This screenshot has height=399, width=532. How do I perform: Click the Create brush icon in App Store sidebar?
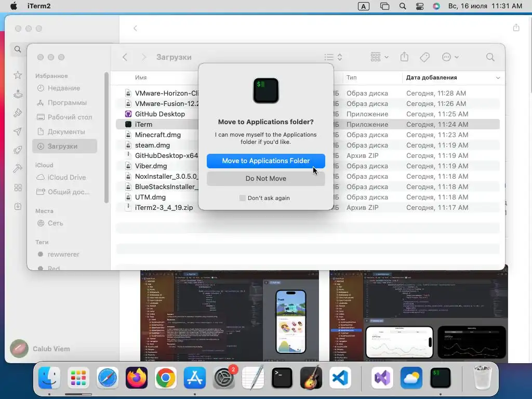coord(18,113)
